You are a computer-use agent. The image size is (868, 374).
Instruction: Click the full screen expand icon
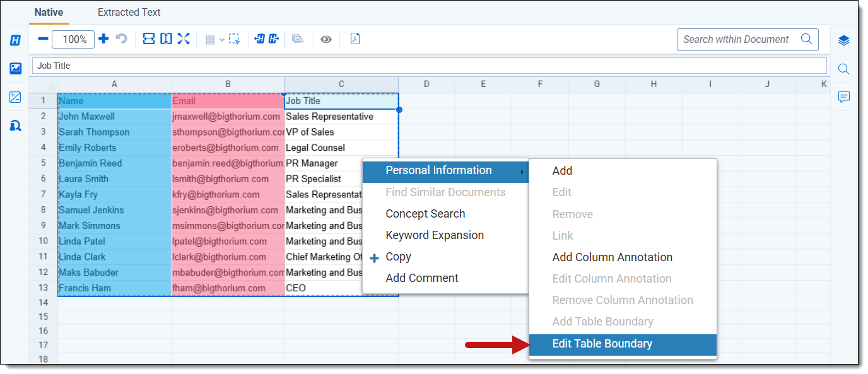[x=184, y=39]
